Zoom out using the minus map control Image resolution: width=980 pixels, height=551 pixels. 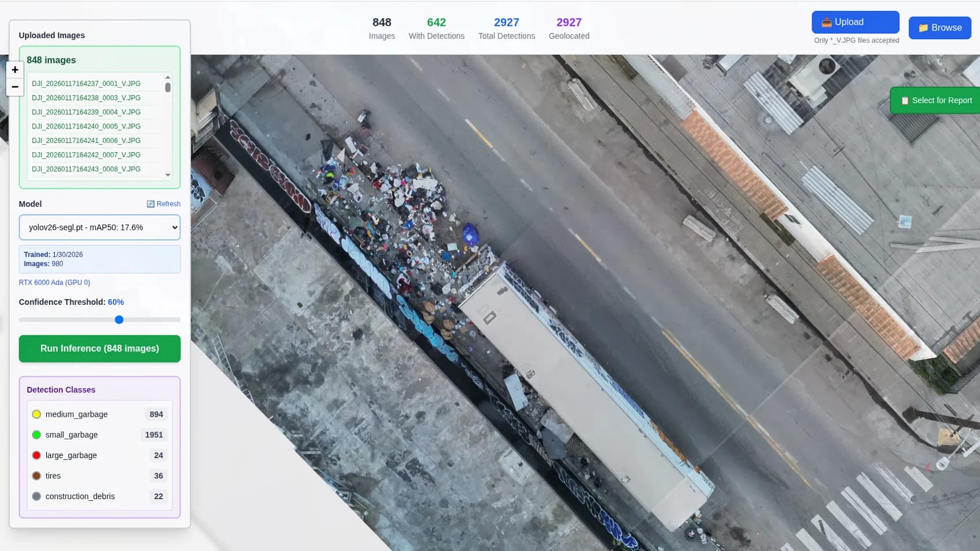(14, 87)
